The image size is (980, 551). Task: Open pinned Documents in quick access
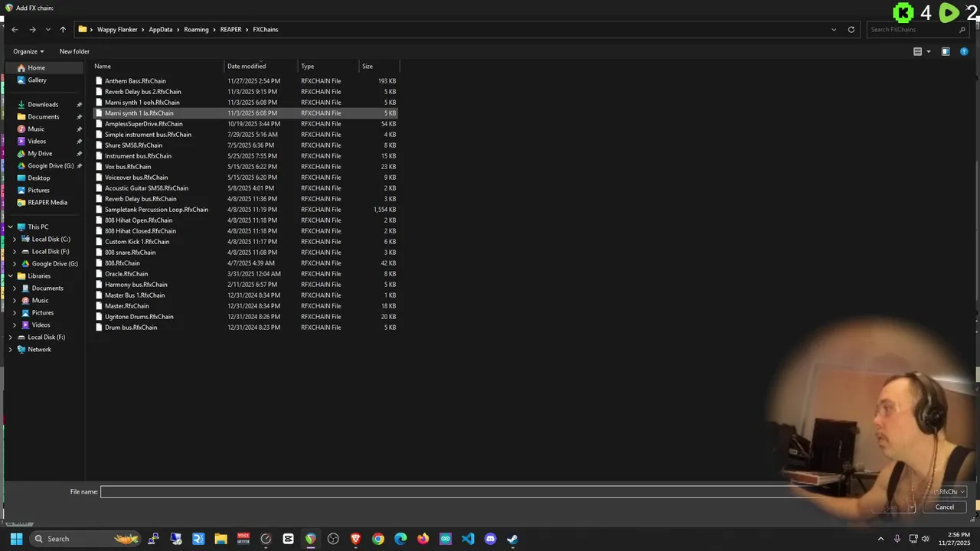click(x=43, y=116)
